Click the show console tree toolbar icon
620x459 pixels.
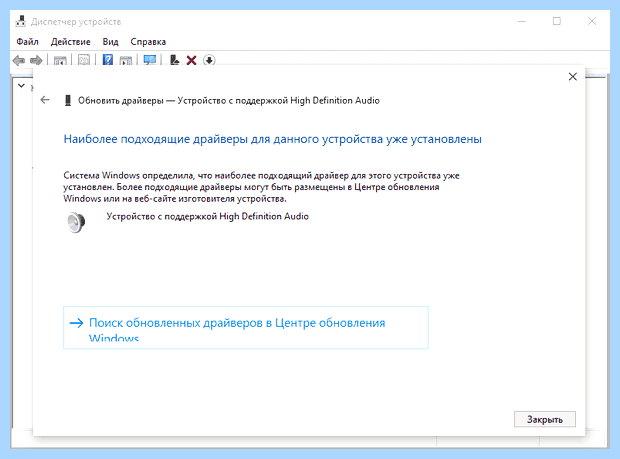tap(60, 60)
